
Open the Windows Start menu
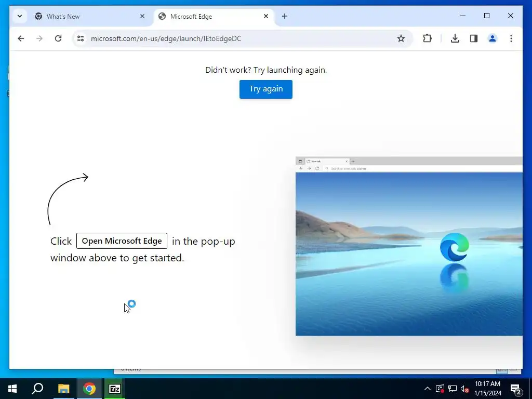(12, 389)
